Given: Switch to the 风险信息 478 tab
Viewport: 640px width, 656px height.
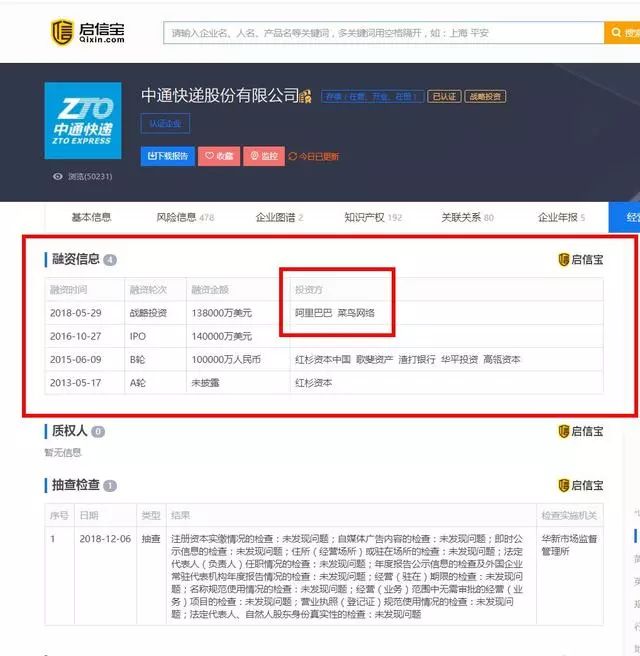Looking at the screenshot, I should click(185, 217).
